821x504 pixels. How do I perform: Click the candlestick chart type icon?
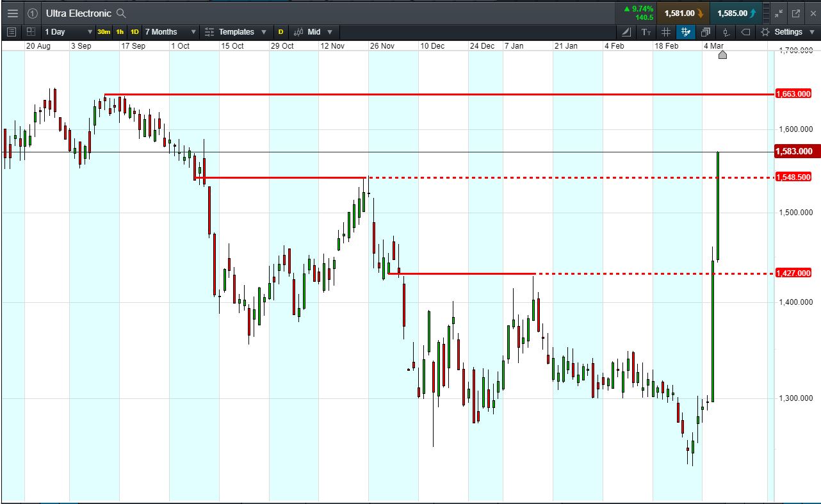coord(298,31)
